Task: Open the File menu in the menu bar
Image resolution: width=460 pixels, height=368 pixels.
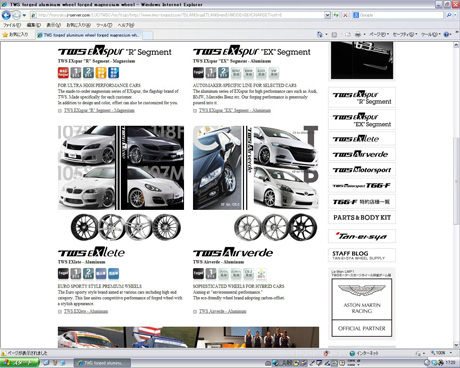Action: pyautogui.click(x=12, y=25)
